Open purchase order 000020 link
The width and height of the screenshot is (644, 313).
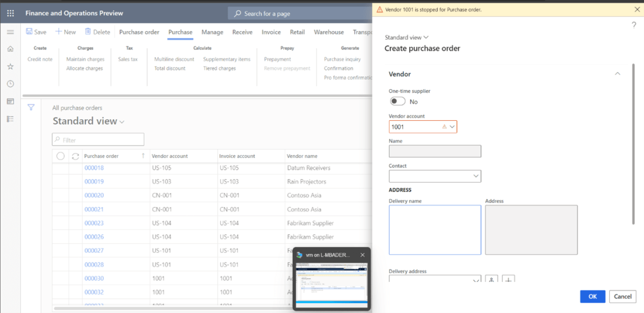point(94,195)
